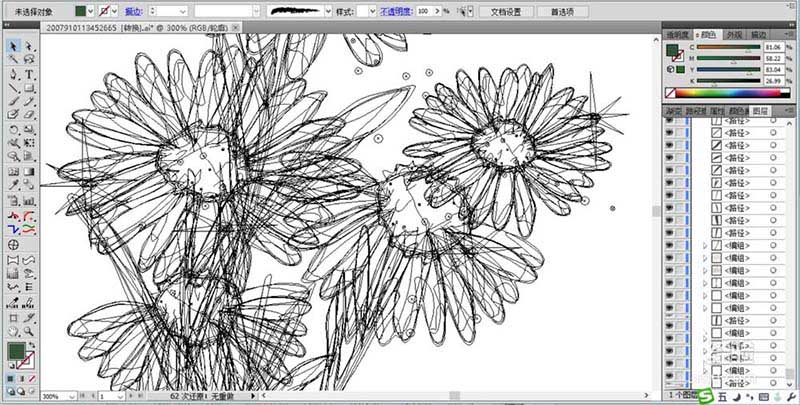Set toolbox paint mode to Gradient
Viewport: 800px width, 405px height.
click(x=21, y=379)
